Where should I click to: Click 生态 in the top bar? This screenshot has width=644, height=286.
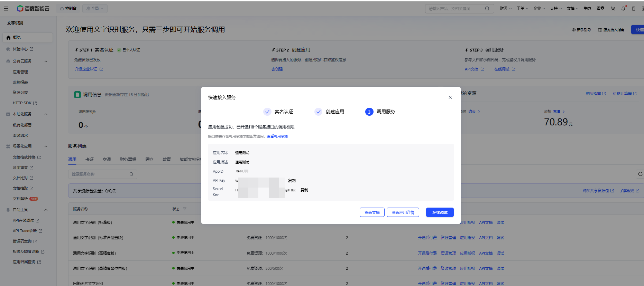pyautogui.click(x=587, y=9)
